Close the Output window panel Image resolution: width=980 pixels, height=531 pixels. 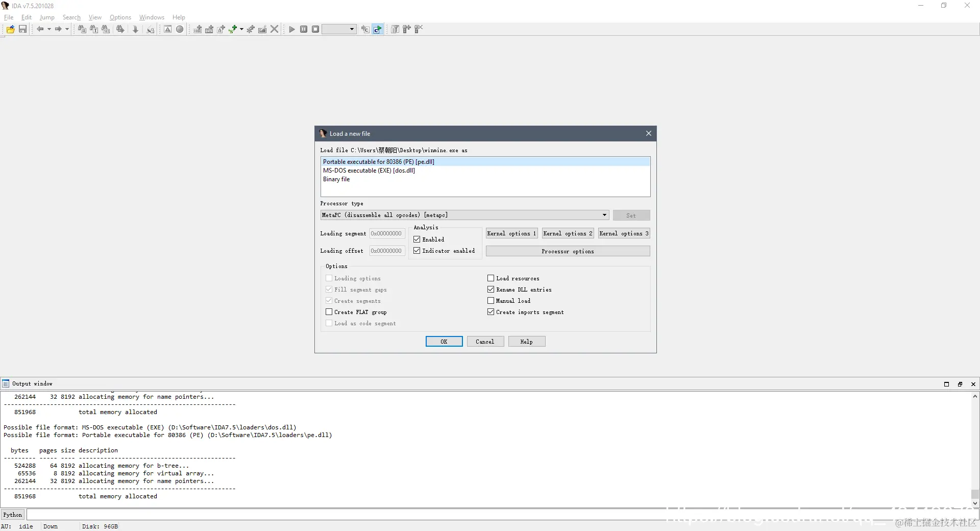point(973,384)
